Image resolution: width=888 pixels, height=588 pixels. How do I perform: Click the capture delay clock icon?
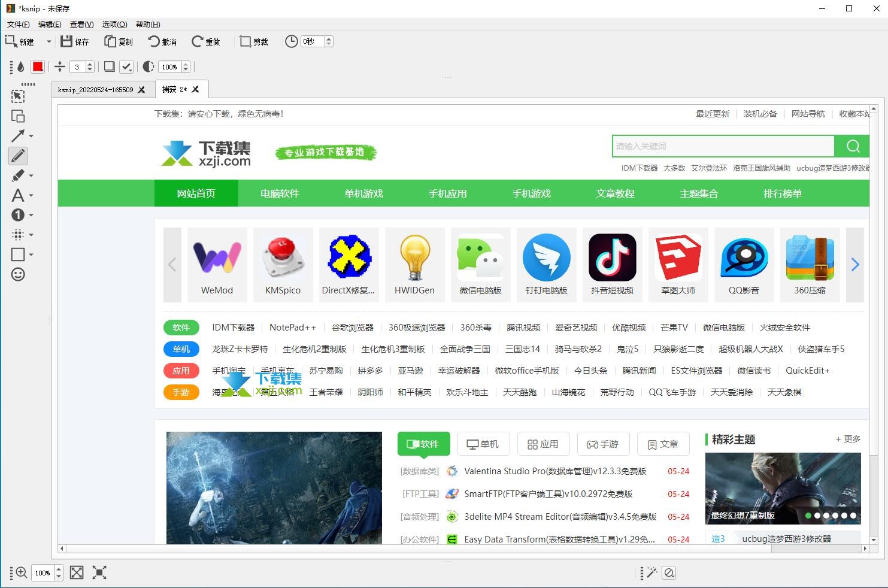pyautogui.click(x=291, y=41)
